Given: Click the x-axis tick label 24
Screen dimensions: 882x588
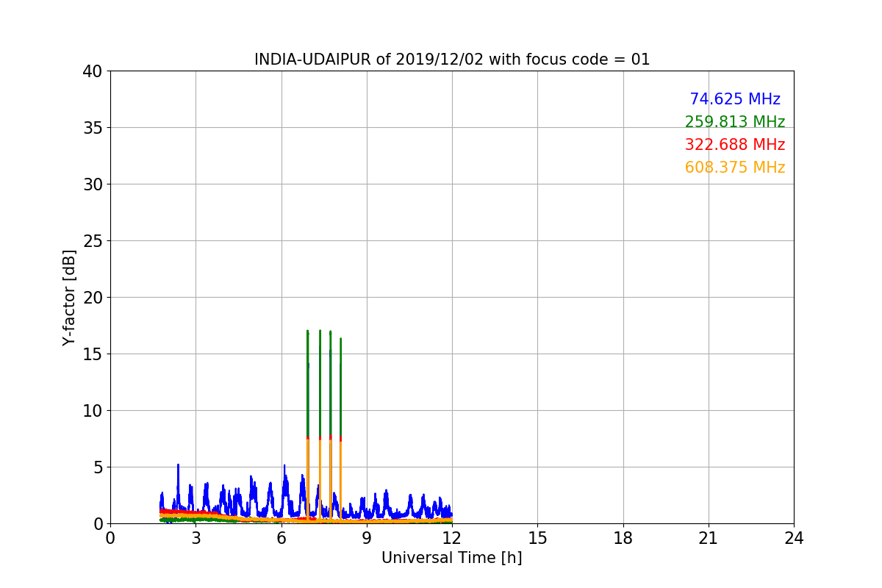Looking at the screenshot, I should point(794,538).
